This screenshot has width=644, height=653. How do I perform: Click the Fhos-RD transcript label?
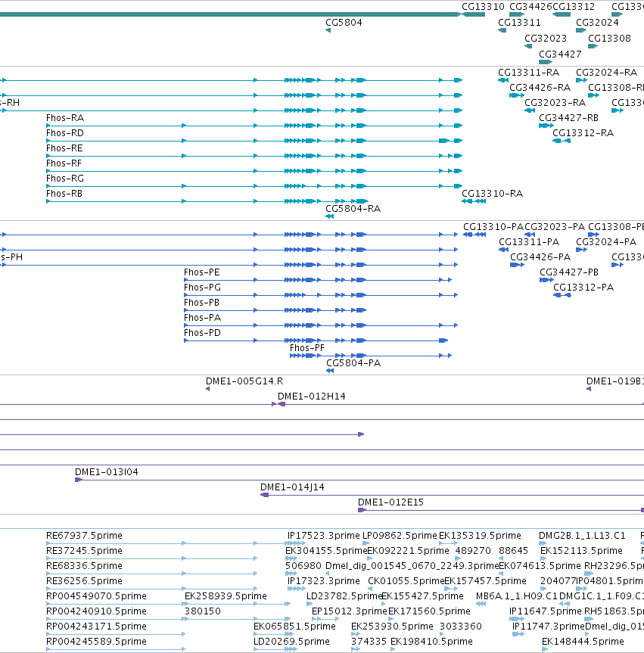[x=65, y=133]
